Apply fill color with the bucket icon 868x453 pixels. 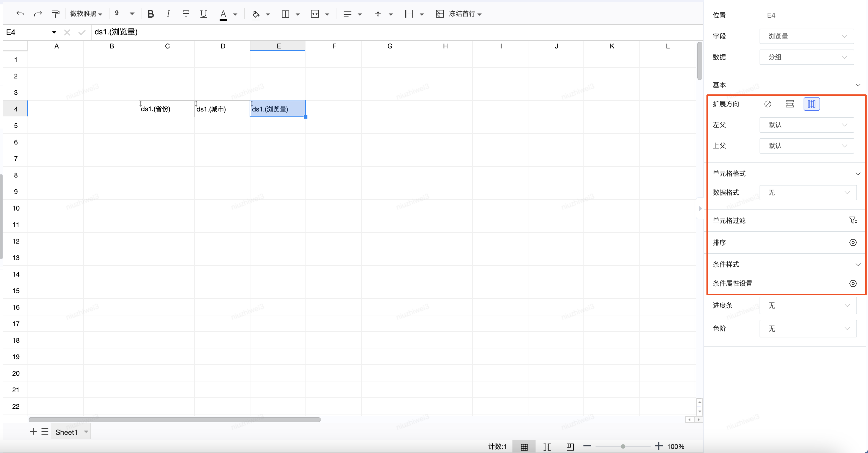[x=256, y=14]
